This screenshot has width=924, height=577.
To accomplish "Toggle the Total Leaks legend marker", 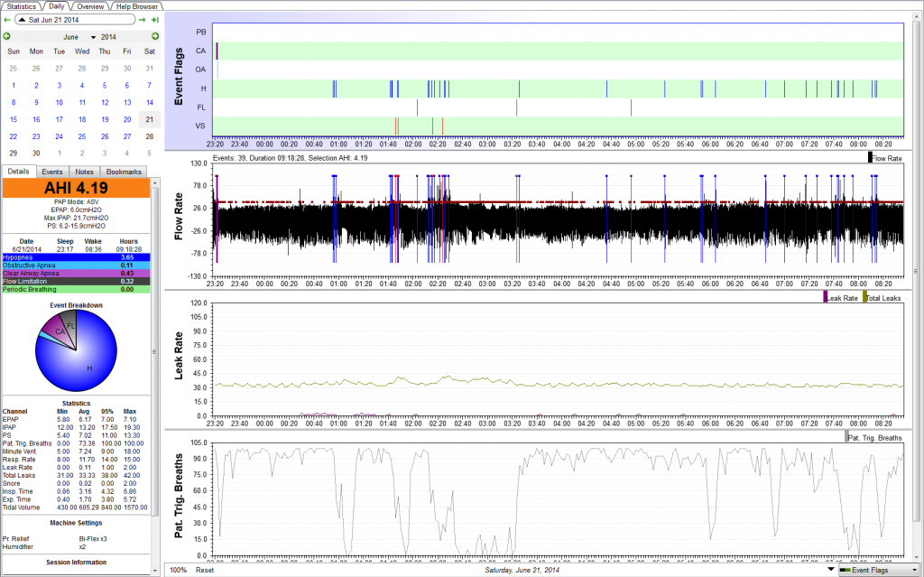I will point(865,297).
